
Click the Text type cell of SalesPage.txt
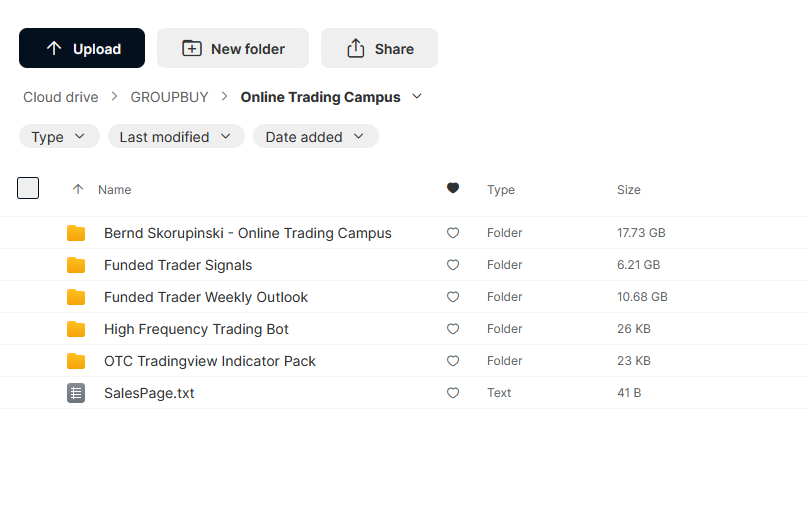(x=499, y=393)
